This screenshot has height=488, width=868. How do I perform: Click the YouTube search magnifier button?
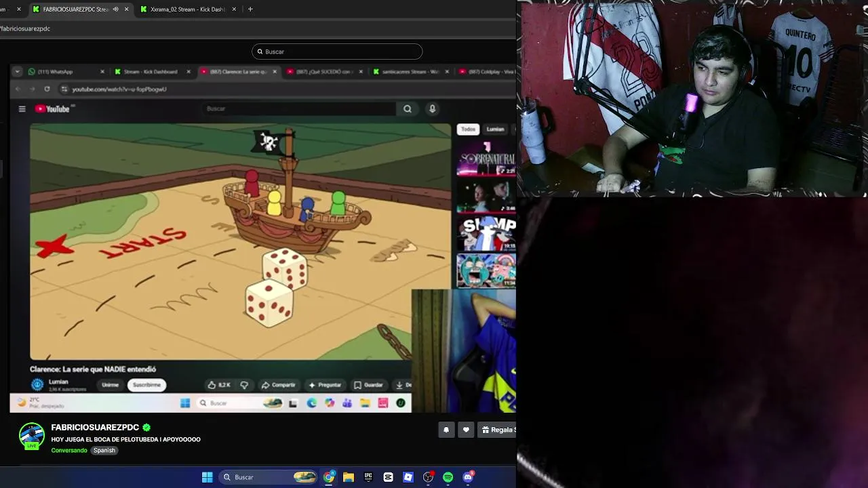pos(408,108)
